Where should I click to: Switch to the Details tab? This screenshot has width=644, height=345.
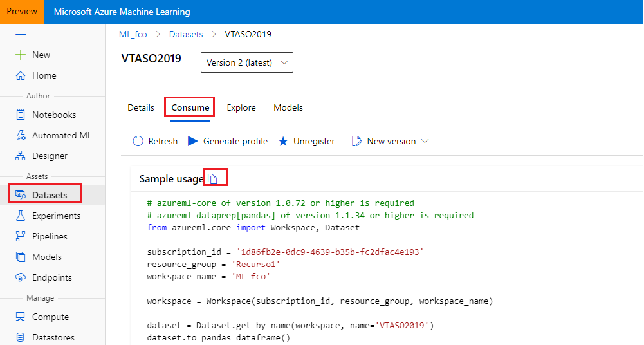141,107
